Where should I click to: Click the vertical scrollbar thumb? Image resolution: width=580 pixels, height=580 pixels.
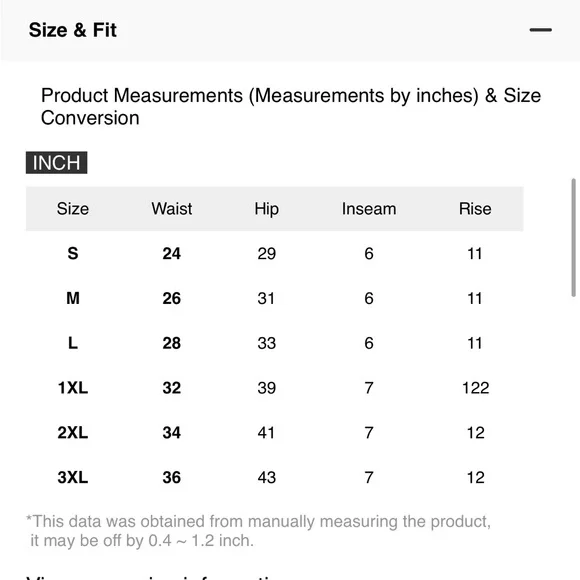pos(573,237)
